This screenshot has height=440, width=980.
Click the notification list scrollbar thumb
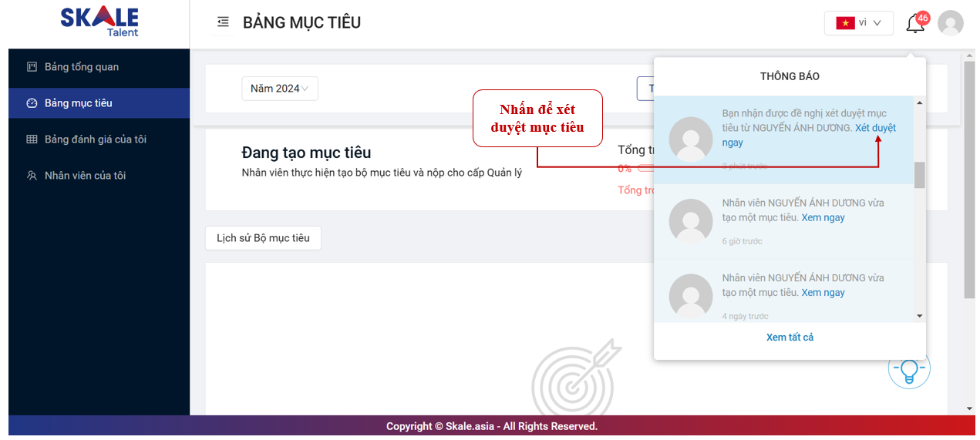[919, 175]
